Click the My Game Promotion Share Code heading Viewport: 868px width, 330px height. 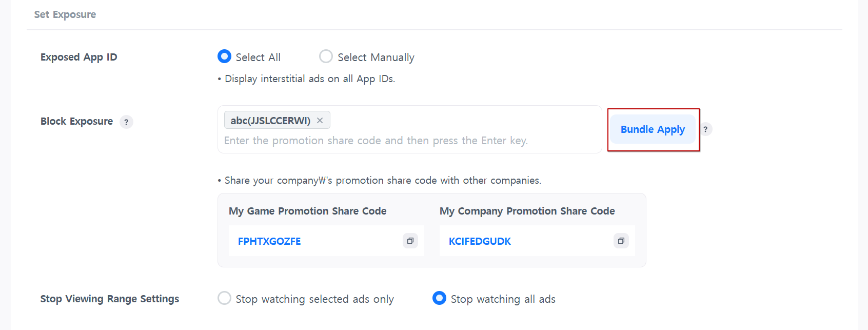click(x=307, y=211)
